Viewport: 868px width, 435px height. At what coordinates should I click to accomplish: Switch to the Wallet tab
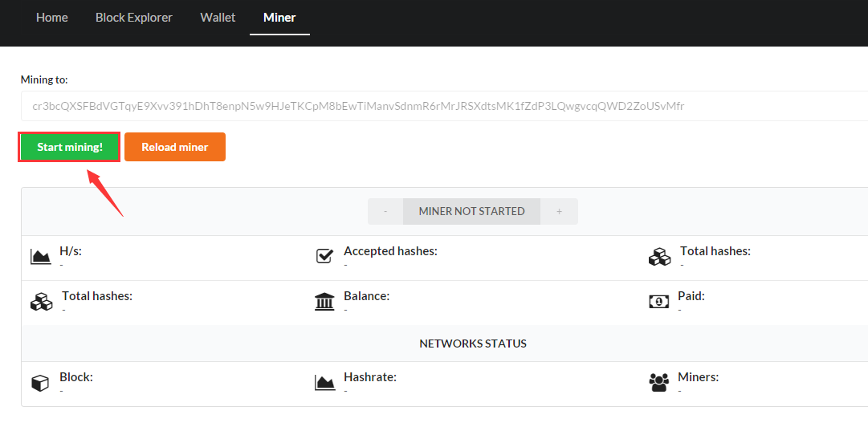[x=218, y=18]
